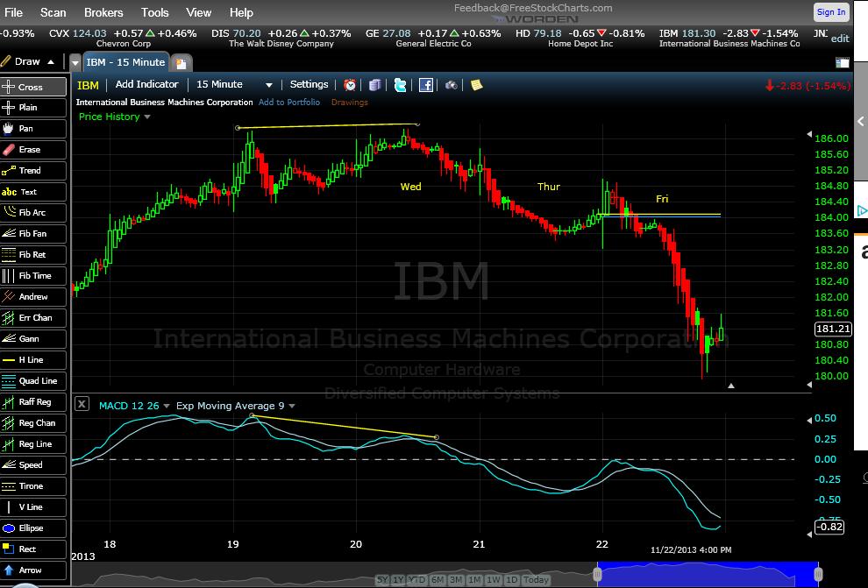Select the Err Chan tool
The image size is (868, 588).
[x=33, y=317]
